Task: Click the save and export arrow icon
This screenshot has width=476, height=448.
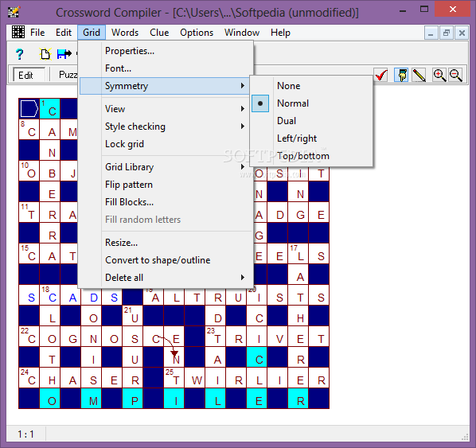Action: [x=64, y=54]
